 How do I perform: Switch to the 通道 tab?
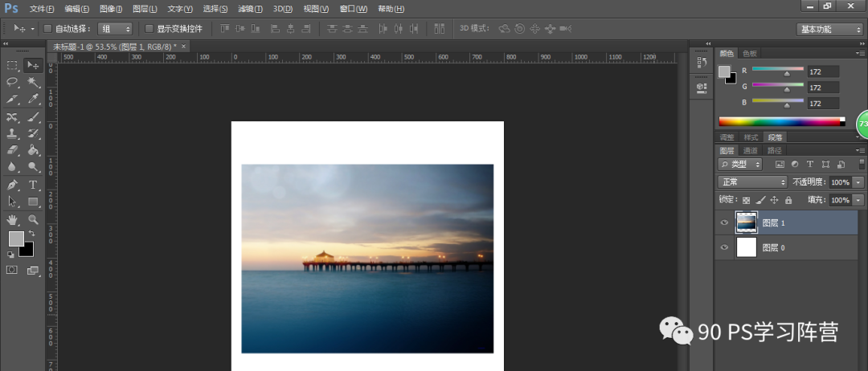[750, 150]
